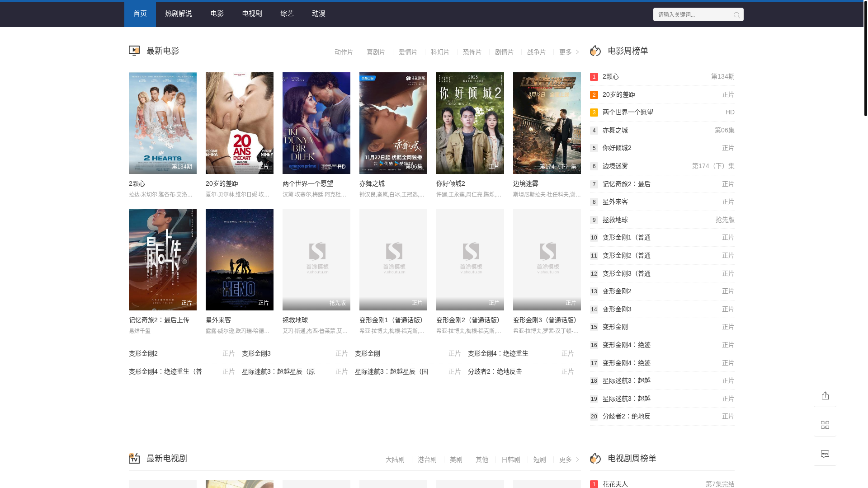Expand 更多 TV series categories arrow
The width and height of the screenshot is (868, 488).
point(570,460)
